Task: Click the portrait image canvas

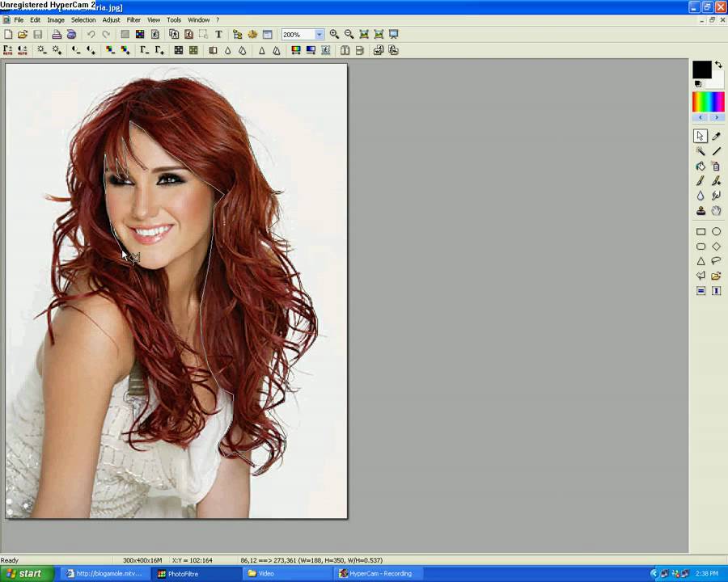Action: 176,290
